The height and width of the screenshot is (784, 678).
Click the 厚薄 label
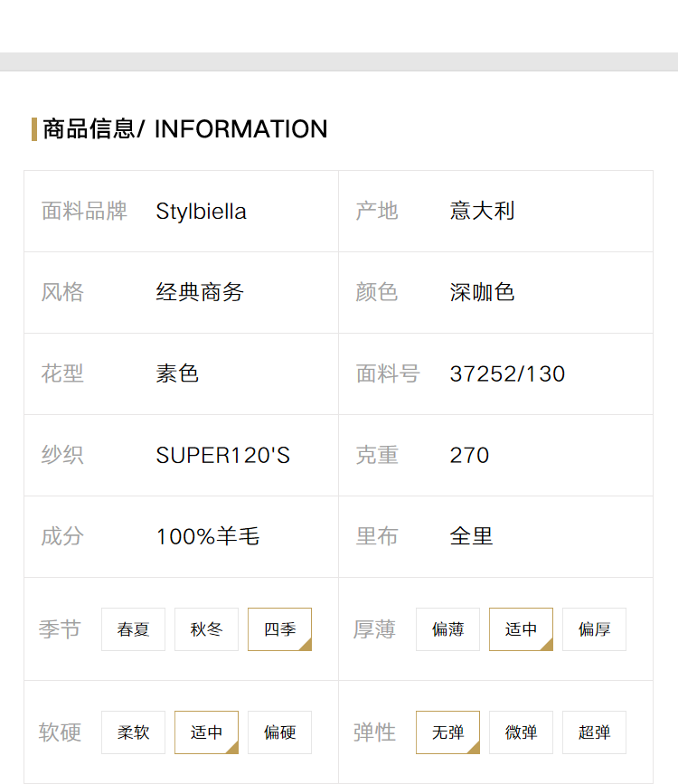coord(374,629)
